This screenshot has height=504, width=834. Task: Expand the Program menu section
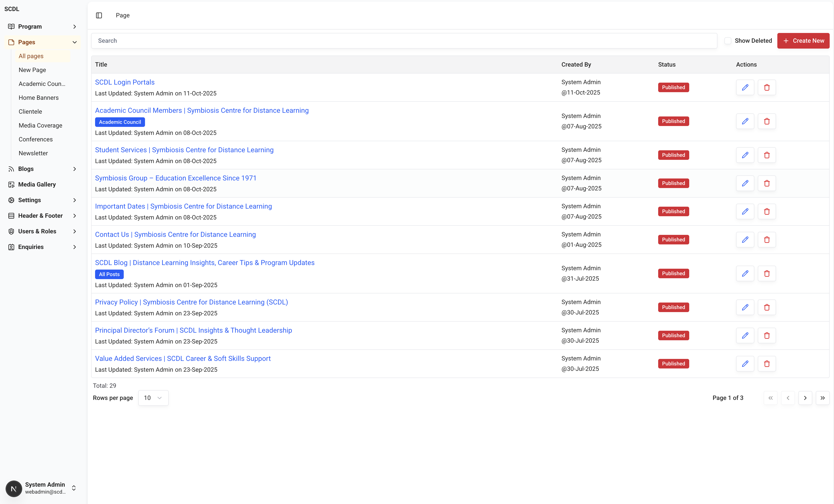pyautogui.click(x=42, y=26)
